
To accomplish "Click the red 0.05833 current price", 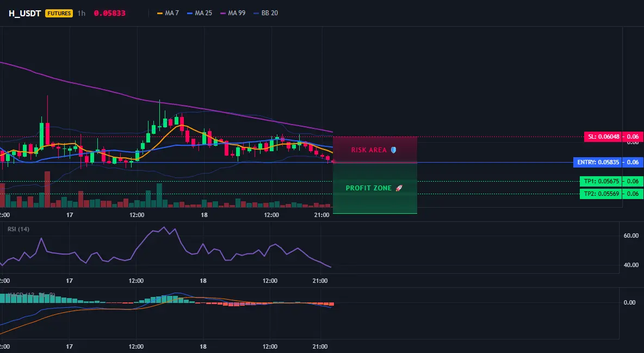I will click(110, 13).
